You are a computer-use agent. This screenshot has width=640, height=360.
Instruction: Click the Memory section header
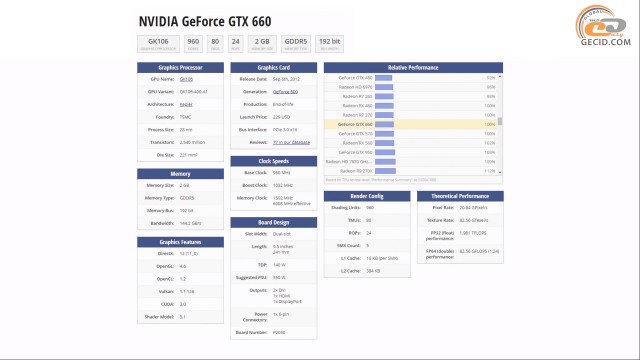click(180, 173)
